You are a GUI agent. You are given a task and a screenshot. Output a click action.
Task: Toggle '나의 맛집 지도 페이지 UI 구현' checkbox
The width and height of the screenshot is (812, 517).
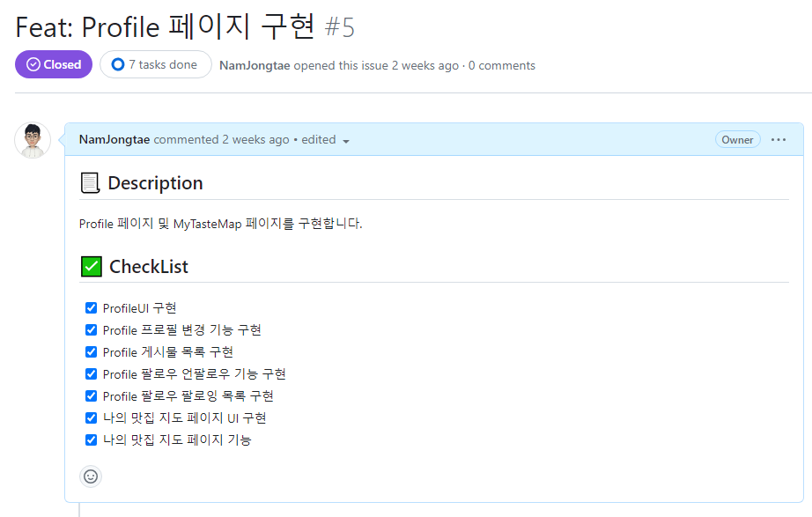pos(91,417)
